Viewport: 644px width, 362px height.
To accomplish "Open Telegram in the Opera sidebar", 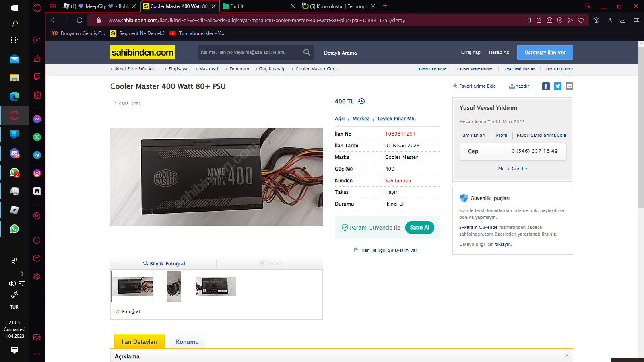I will click(37, 155).
